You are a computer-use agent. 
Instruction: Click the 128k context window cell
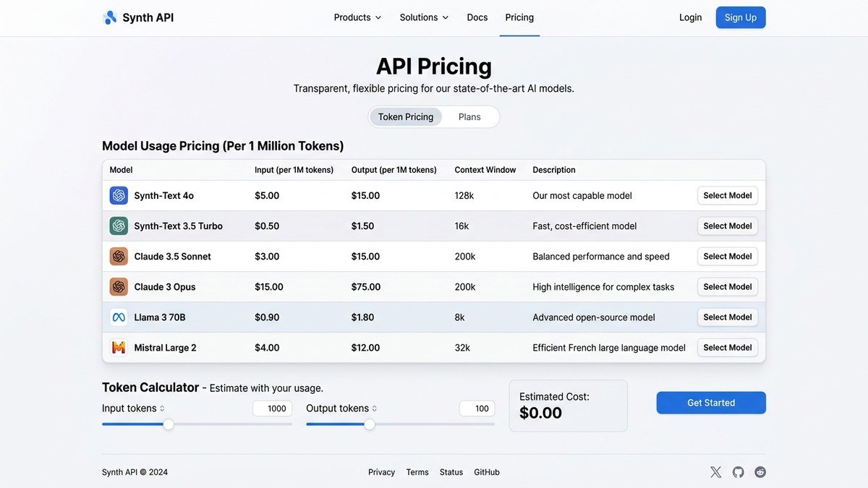tap(464, 196)
